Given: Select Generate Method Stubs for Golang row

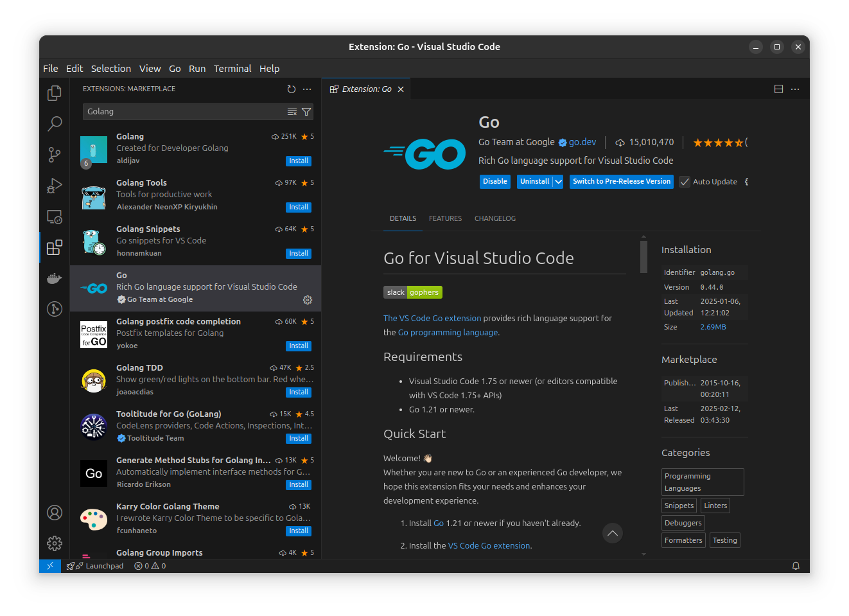Looking at the screenshot, I should pyautogui.click(x=196, y=473).
